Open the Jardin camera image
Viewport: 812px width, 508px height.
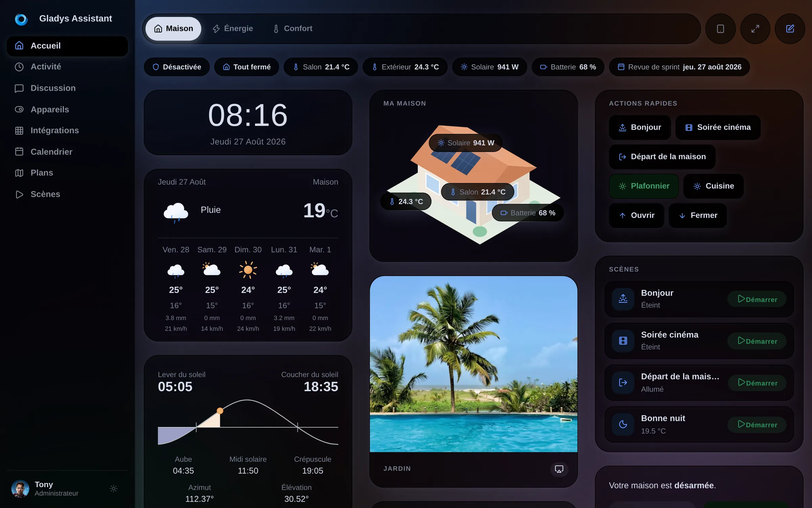[473, 364]
